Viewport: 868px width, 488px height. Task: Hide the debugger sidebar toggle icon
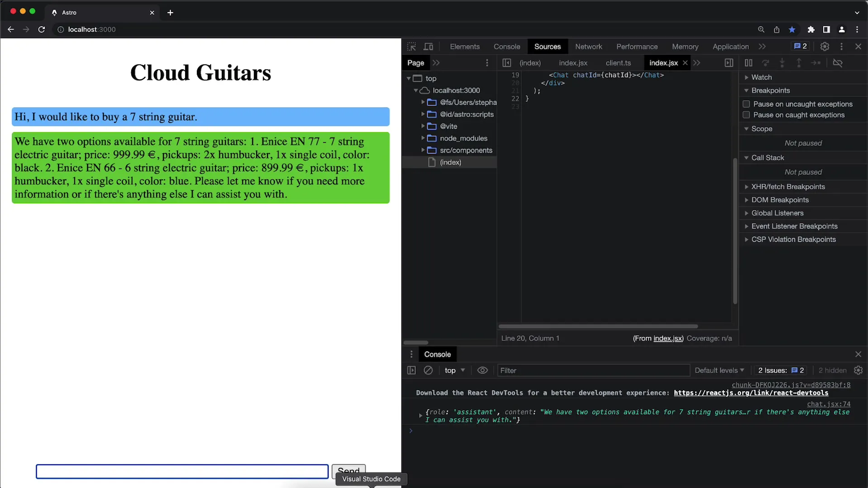(x=729, y=63)
